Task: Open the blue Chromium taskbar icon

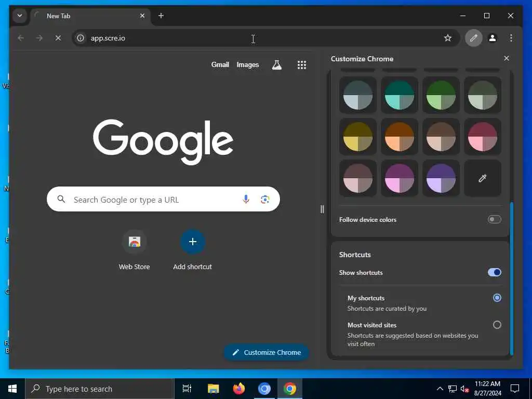Action: [x=264, y=389]
